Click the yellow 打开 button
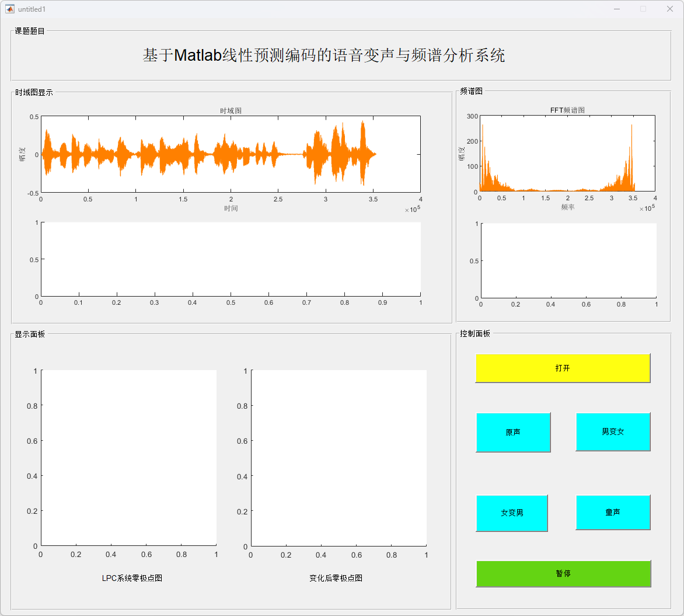 click(x=562, y=368)
